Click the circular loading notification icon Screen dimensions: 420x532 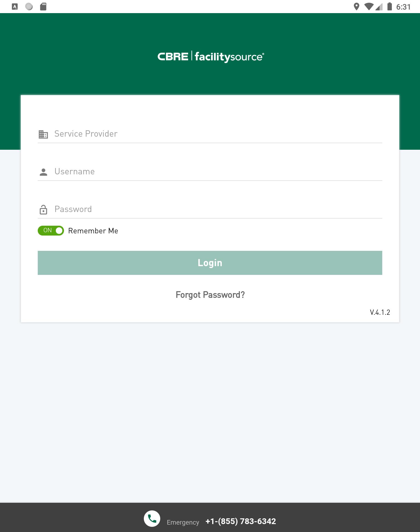pyautogui.click(x=29, y=7)
